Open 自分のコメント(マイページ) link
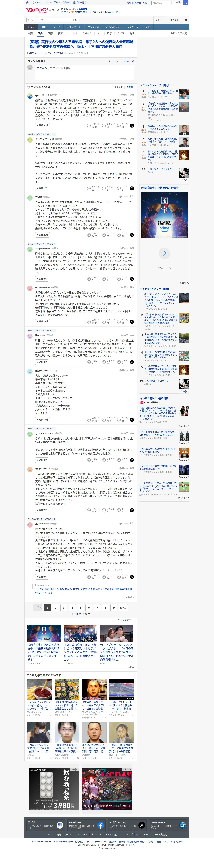Screen dimensions: 214x868 (121, 61)
